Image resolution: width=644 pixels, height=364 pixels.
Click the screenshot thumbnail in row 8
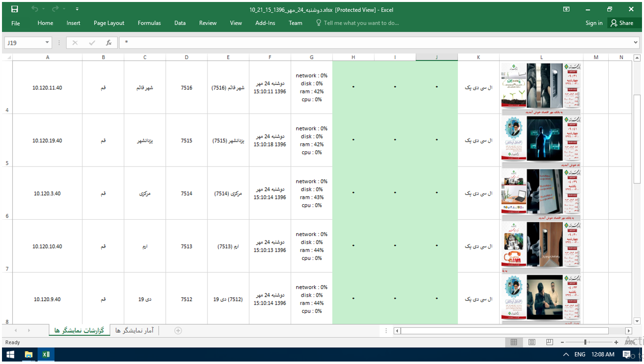[541, 298]
